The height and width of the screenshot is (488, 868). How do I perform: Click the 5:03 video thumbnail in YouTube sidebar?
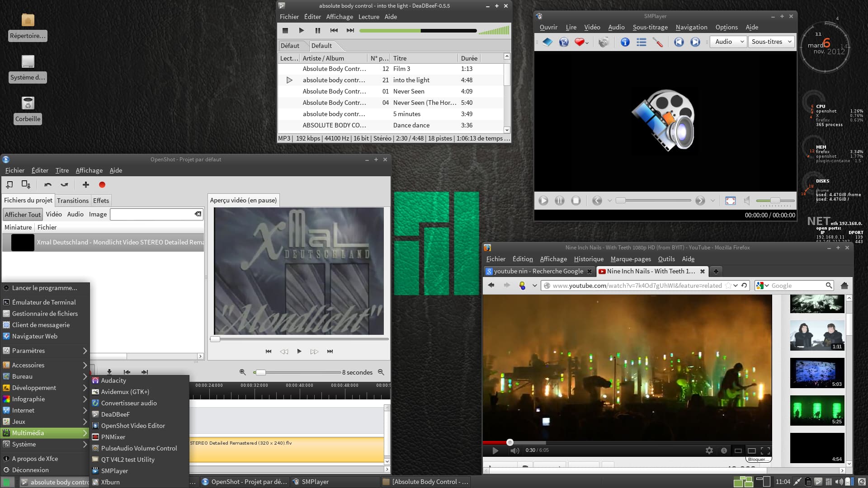817,373
